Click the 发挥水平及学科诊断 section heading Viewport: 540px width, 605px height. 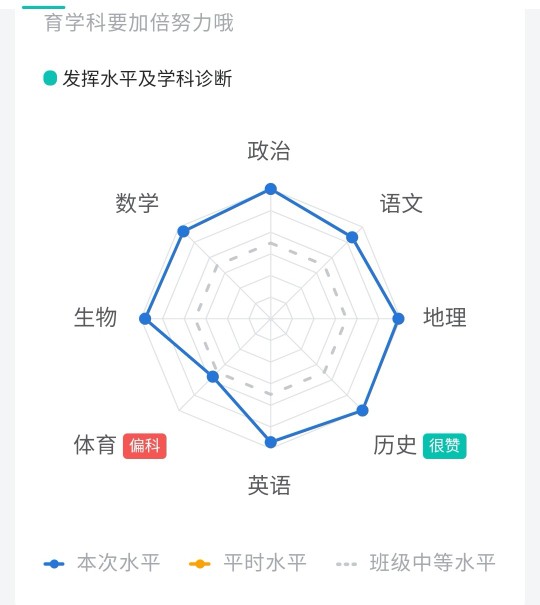point(147,78)
